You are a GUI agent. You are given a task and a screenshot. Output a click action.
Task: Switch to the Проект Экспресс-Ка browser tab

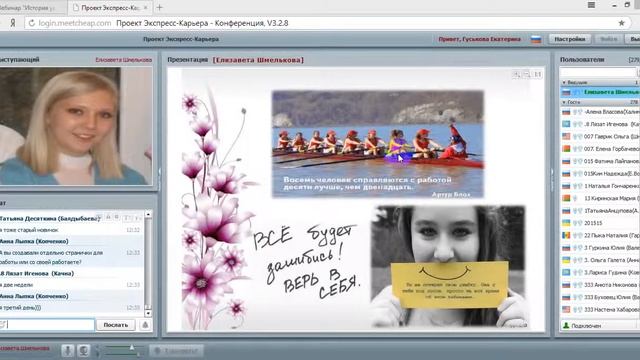point(109,7)
